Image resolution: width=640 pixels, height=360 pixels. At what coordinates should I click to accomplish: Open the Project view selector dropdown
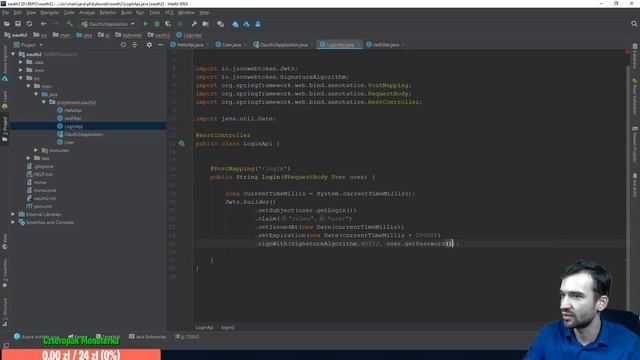[x=29, y=44]
